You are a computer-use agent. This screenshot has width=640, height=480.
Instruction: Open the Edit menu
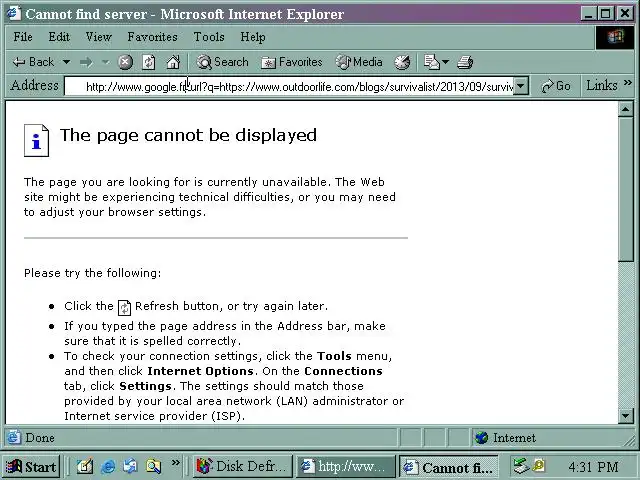59,37
